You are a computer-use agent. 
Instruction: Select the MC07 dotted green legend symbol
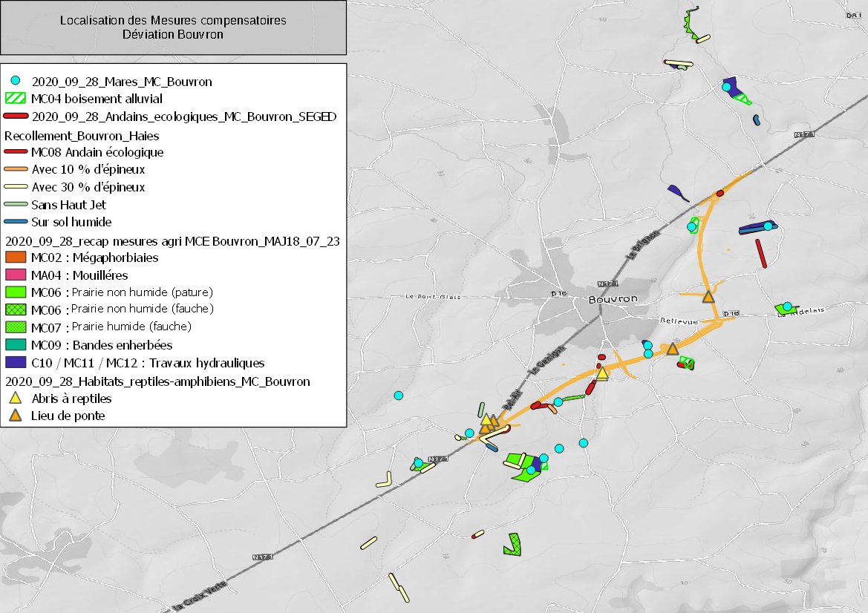[x=16, y=327]
